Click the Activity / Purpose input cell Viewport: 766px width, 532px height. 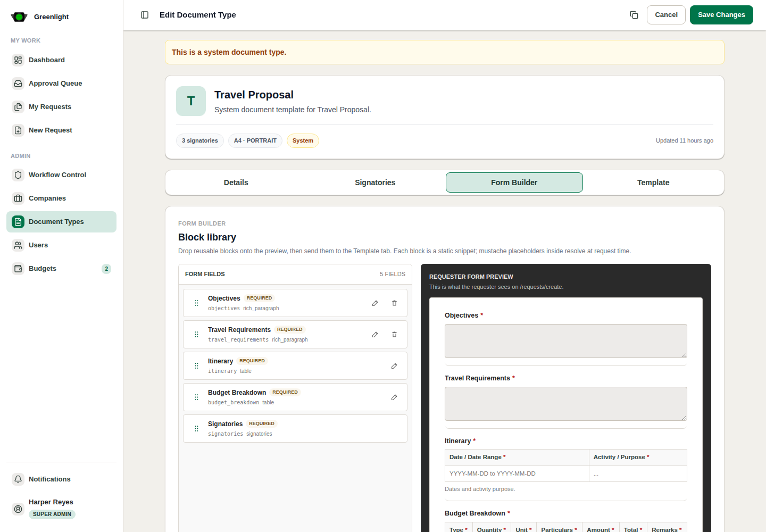[638, 473]
